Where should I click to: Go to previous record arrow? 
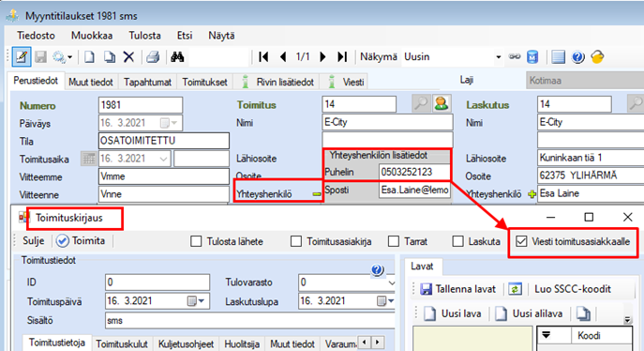pos(283,56)
